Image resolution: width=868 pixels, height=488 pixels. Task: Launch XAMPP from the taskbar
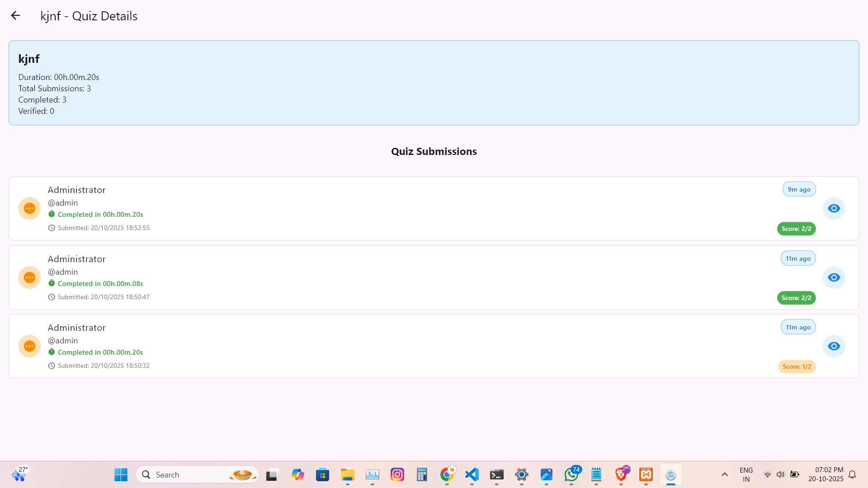pos(646,474)
